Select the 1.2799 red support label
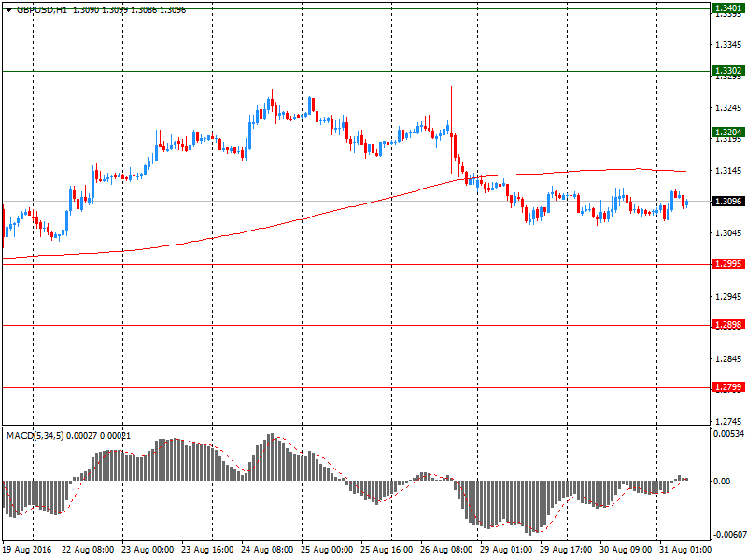 click(728, 387)
